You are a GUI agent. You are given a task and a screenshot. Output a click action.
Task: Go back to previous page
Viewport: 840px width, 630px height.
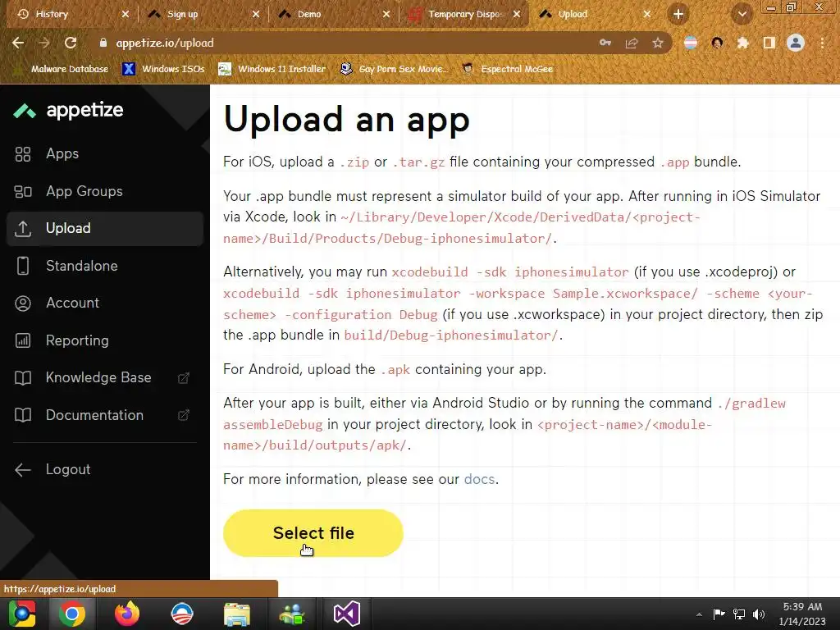[18, 43]
